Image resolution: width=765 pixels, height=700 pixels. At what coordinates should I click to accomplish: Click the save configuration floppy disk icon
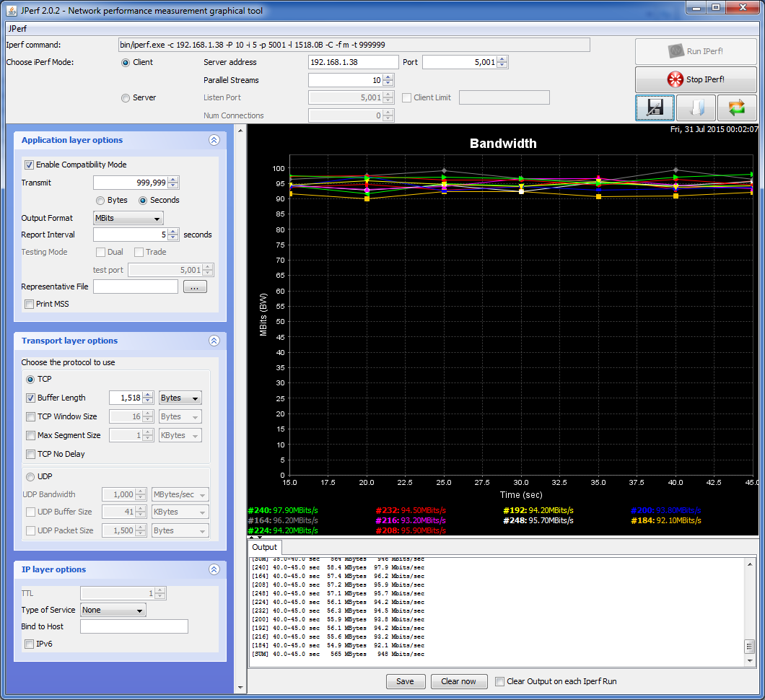click(655, 108)
